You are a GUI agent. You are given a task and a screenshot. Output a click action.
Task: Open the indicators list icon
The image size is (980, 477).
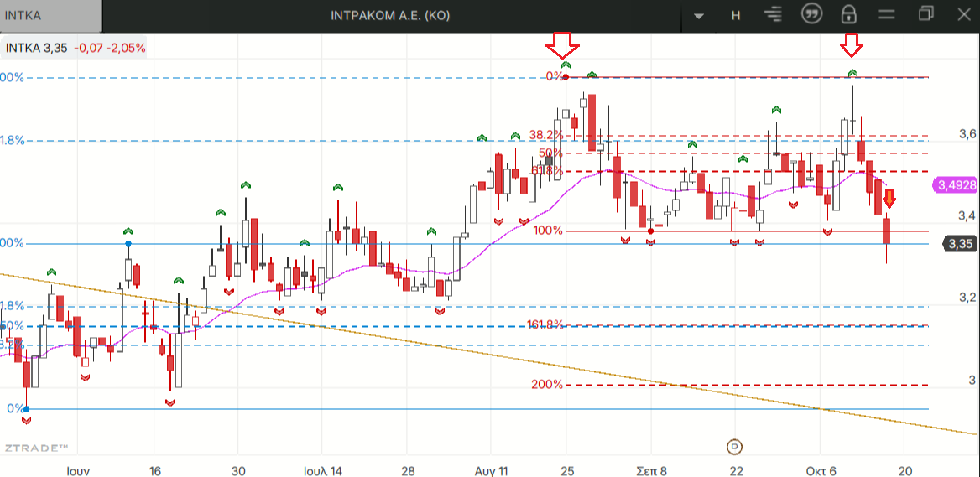coord(773,15)
